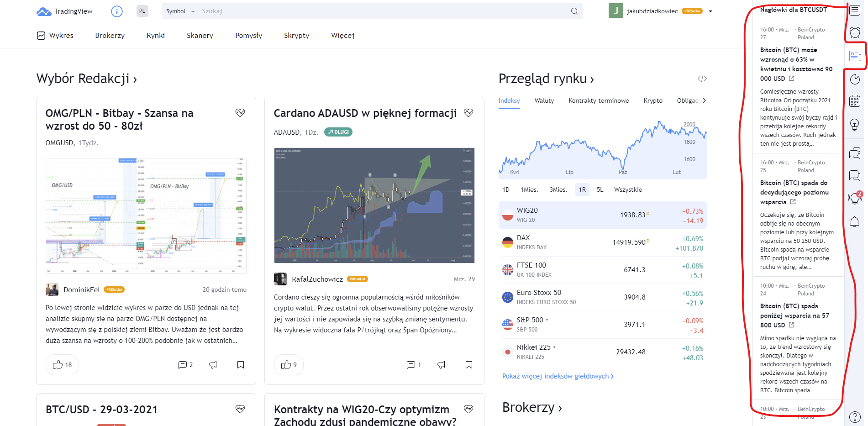The width and height of the screenshot is (868, 426).
Task: Expand the user account menu arrow
Action: click(x=710, y=11)
